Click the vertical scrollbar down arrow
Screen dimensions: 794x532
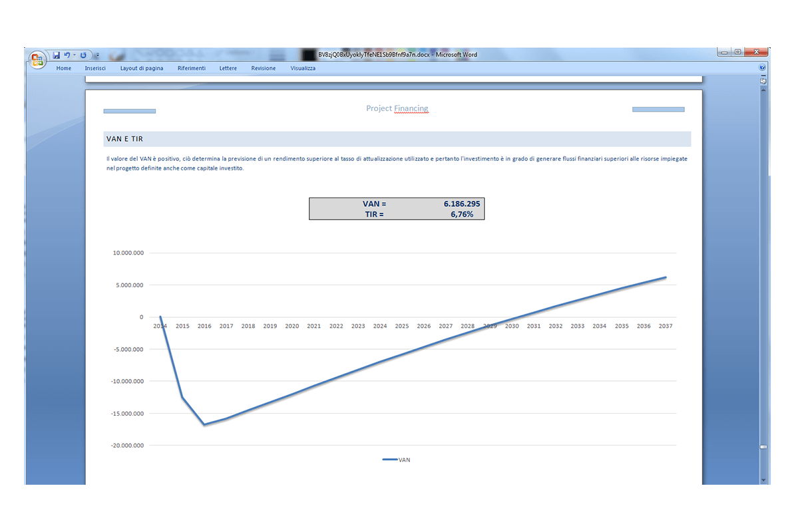(763, 480)
